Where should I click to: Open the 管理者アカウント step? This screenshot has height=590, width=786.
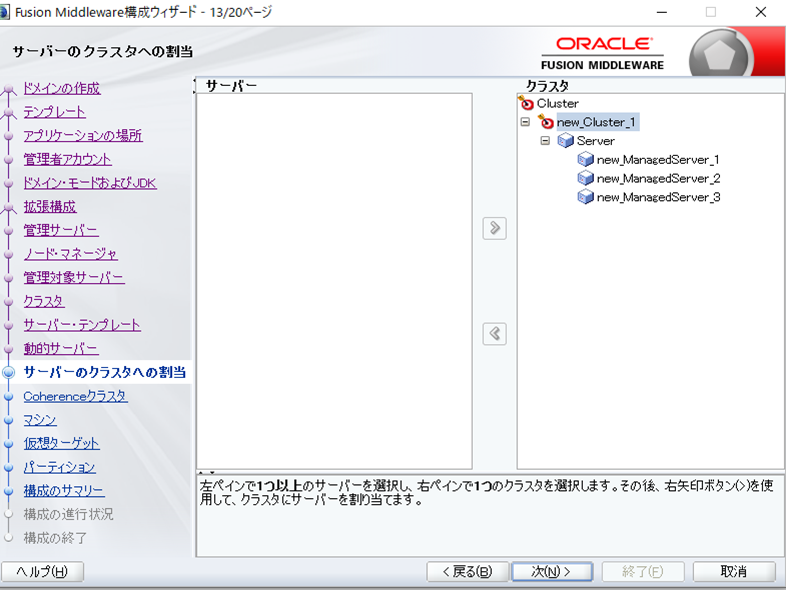pos(67,159)
